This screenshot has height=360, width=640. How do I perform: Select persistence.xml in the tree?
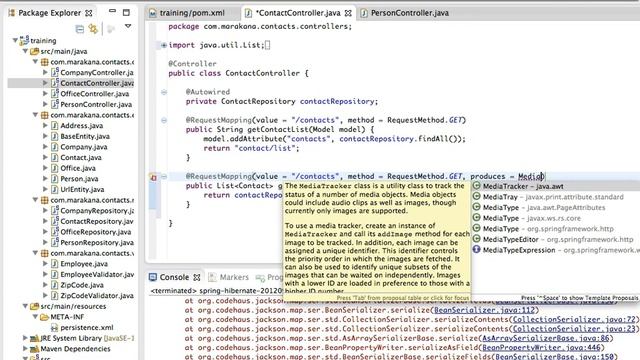(87, 327)
